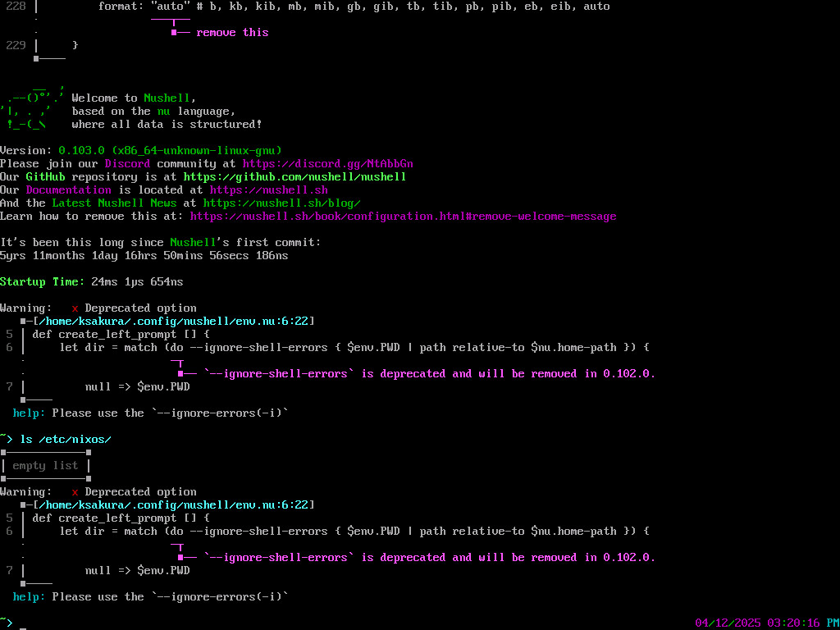Image resolution: width=840 pixels, height=630 pixels.
Task: Click the empty command prompt at the bottom
Action: point(23,623)
